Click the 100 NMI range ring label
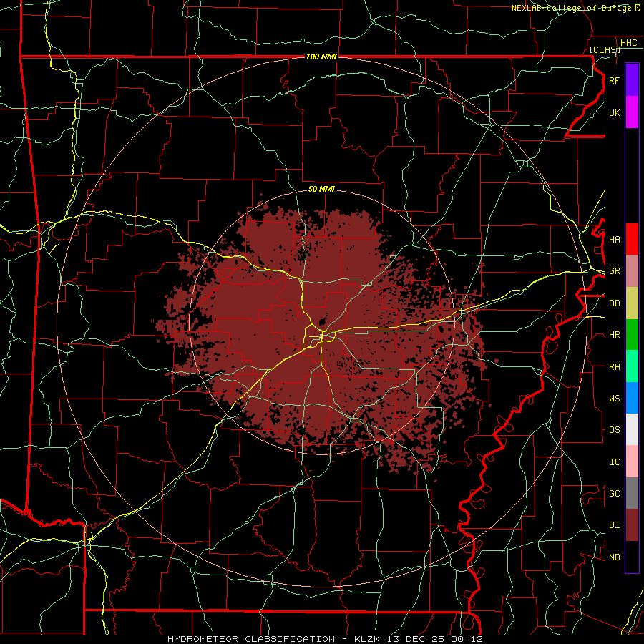 tap(321, 57)
